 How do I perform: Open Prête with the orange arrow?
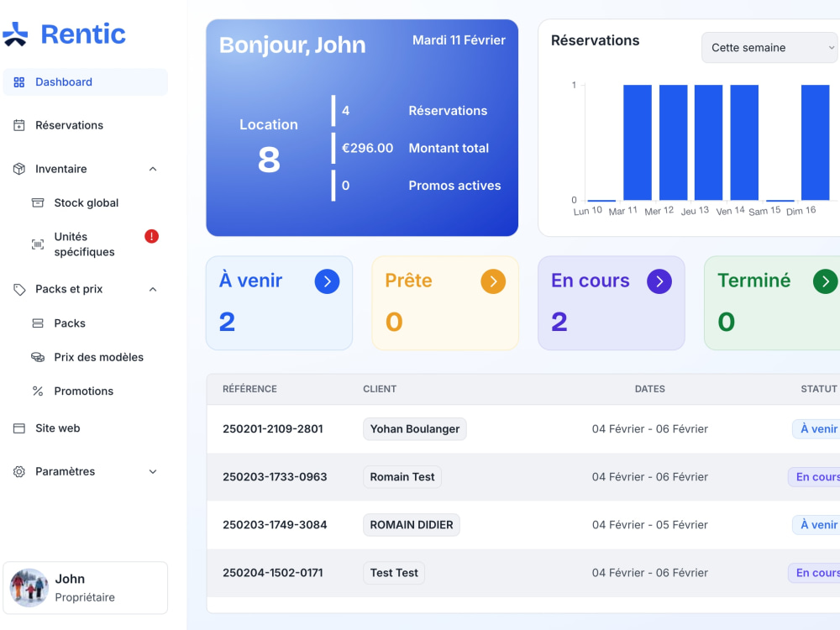coord(493,281)
